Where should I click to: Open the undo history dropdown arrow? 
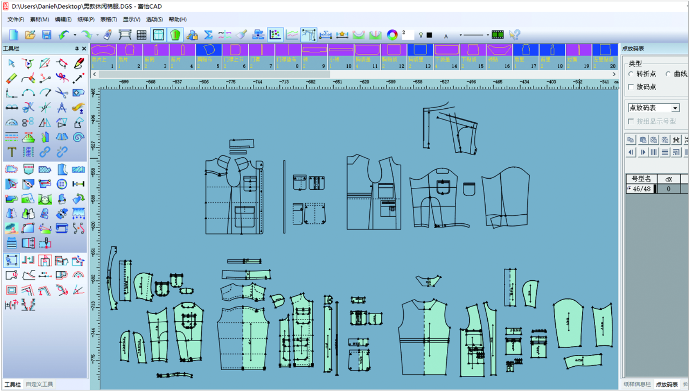(x=75, y=35)
